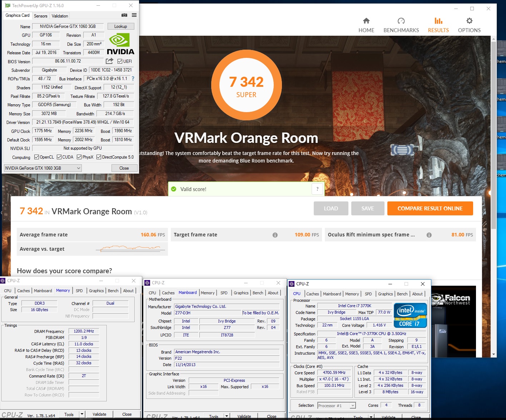The height and width of the screenshot is (420, 506).
Task: Click the 7 342 SUPER score circle
Action: 246,85
